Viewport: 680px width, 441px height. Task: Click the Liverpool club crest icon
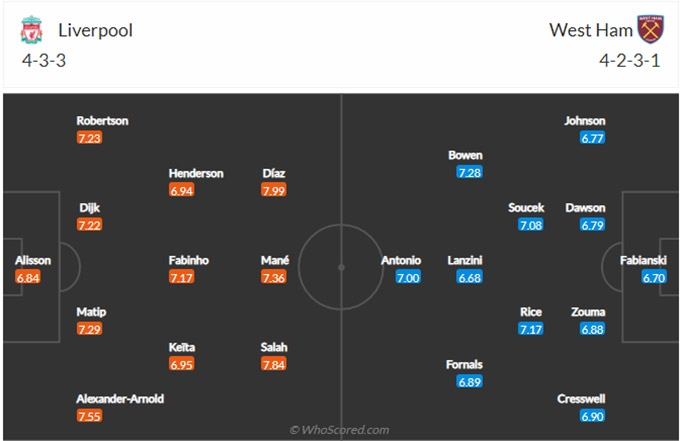coord(31,31)
